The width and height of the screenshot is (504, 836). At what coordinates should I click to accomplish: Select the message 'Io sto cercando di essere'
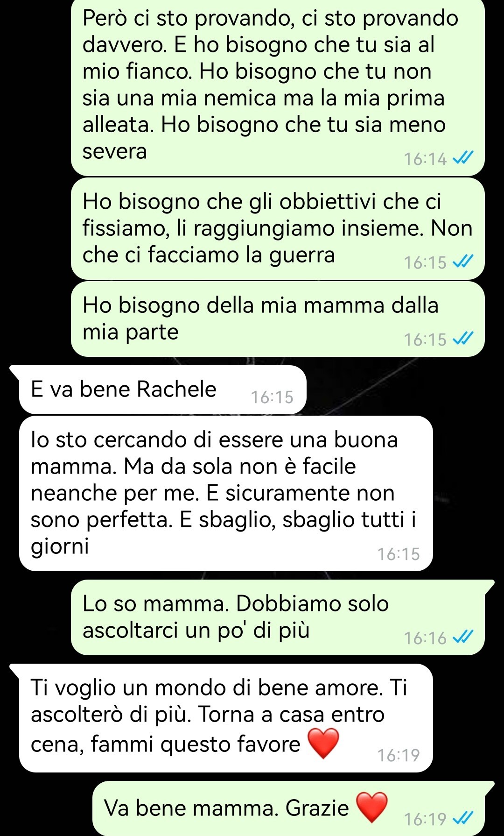(x=226, y=493)
